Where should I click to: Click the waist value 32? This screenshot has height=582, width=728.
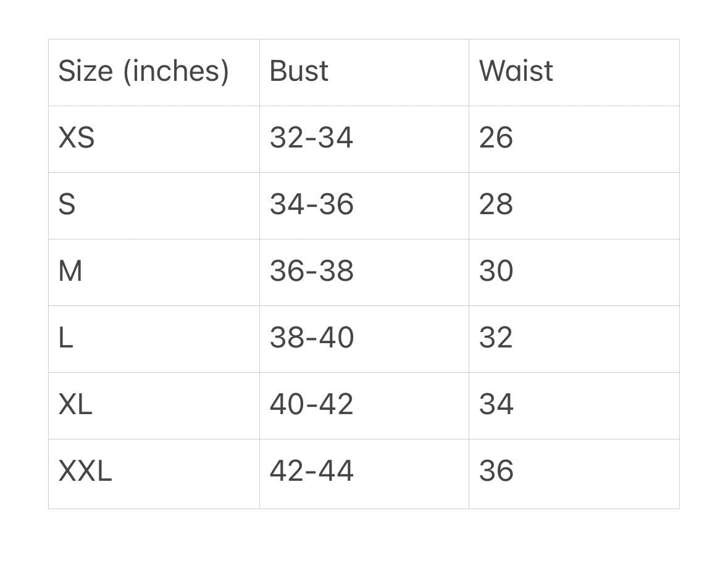pos(496,338)
